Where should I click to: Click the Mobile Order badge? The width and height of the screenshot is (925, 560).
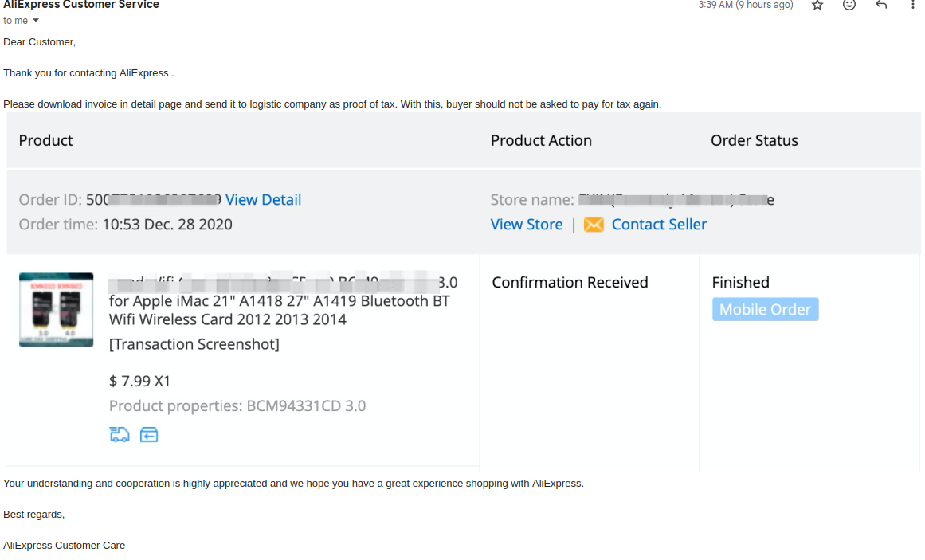[765, 309]
